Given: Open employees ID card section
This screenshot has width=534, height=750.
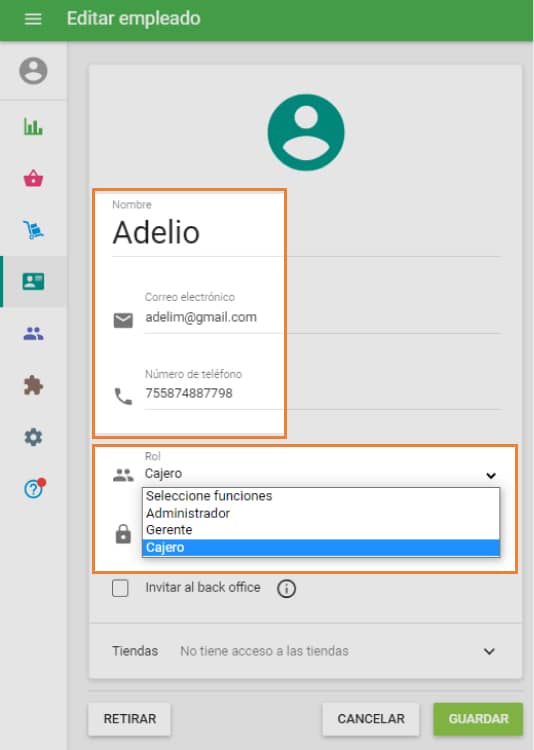Looking at the screenshot, I should [33, 281].
